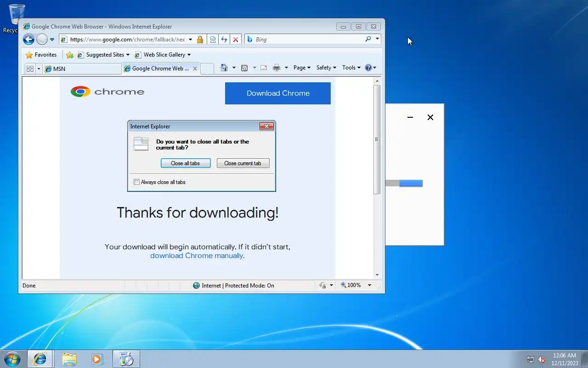Open the Safety menu
Viewport: 588px width, 368px height.
[326, 68]
